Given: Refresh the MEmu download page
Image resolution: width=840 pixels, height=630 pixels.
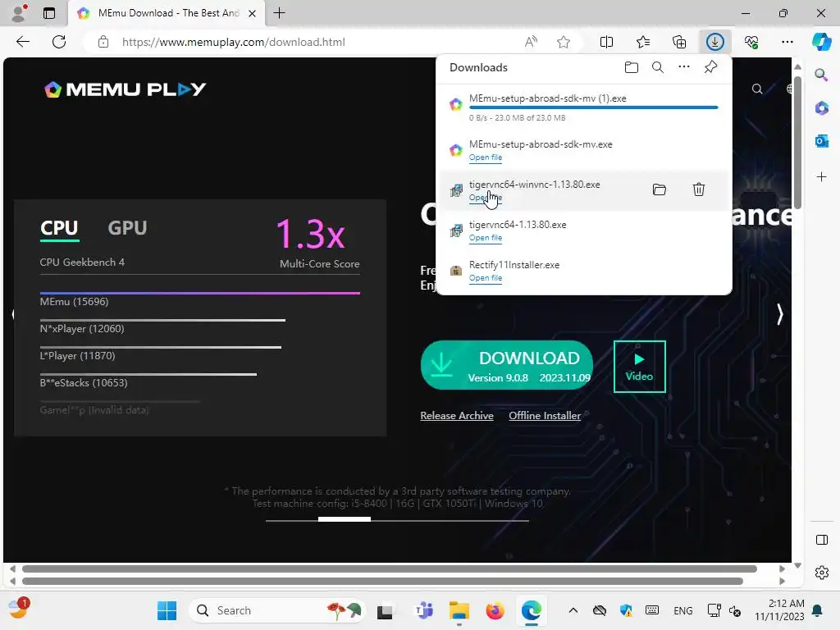Looking at the screenshot, I should [59, 42].
